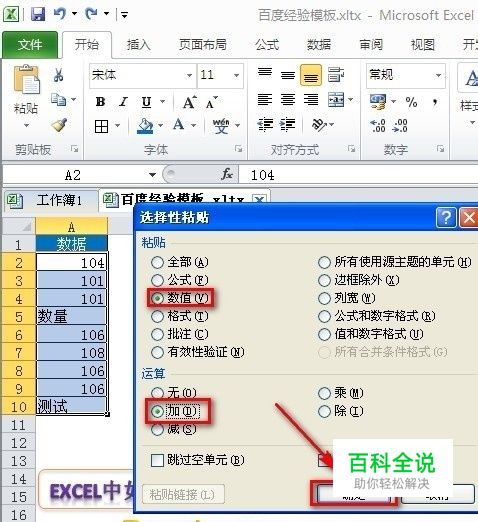Select 全部(A) paste option
Image resolution: width=478 pixels, height=522 pixels.
pos(180,262)
